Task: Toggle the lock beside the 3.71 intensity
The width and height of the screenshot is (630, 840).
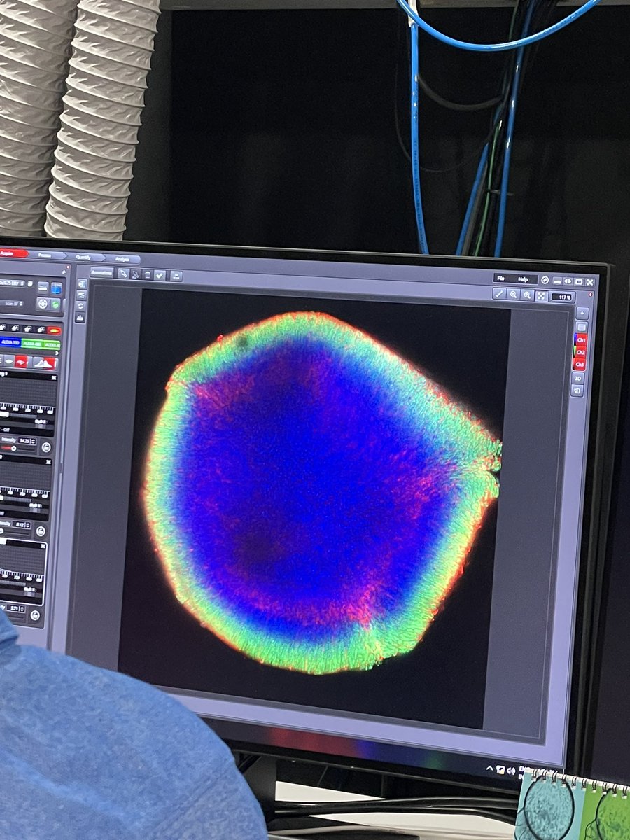Action: pos(35,615)
